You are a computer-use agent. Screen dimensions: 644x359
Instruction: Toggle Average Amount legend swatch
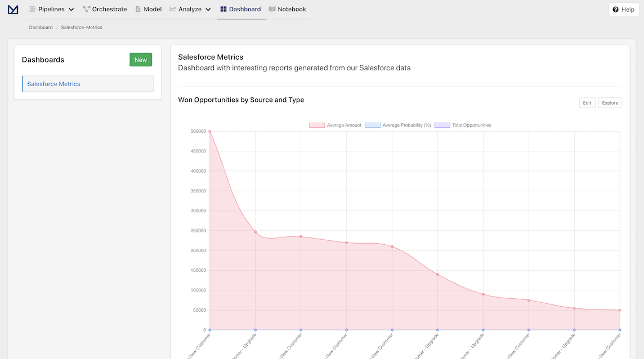tap(317, 125)
